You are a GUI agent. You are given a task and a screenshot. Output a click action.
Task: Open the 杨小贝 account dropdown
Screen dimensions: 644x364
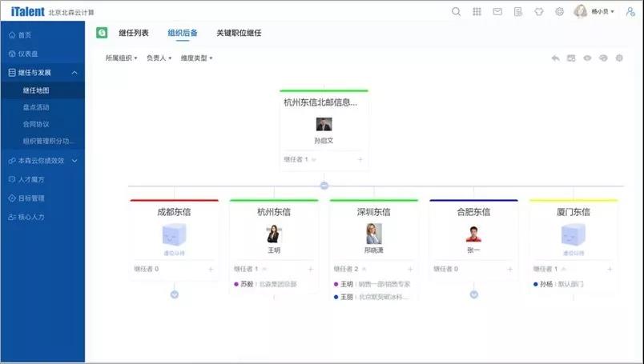click(x=602, y=12)
